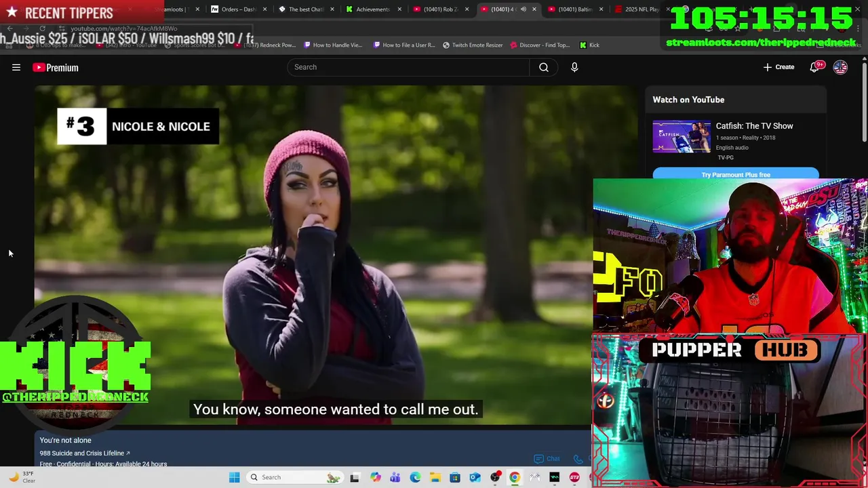The image size is (868, 488).
Task: Click the YouTube search magnifier button
Action: [544, 67]
